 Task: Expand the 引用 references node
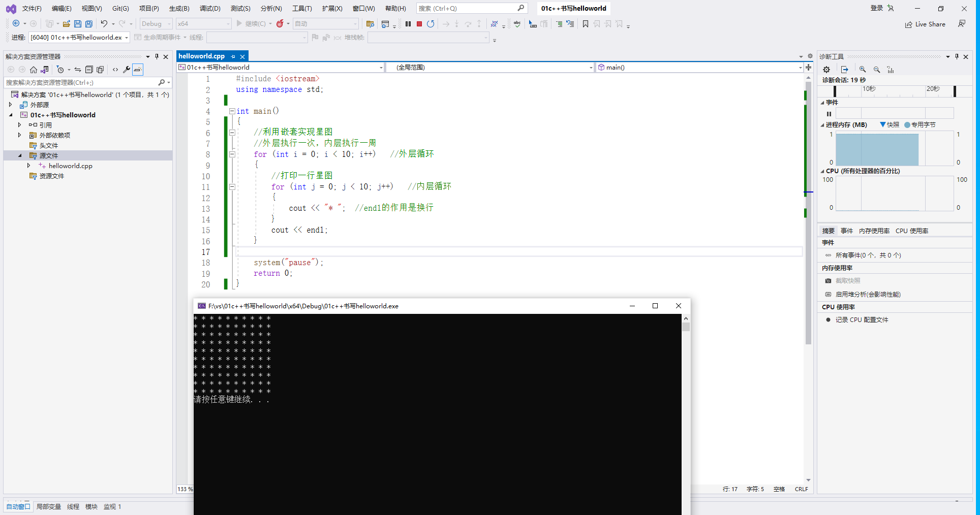pyautogui.click(x=19, y=125)
